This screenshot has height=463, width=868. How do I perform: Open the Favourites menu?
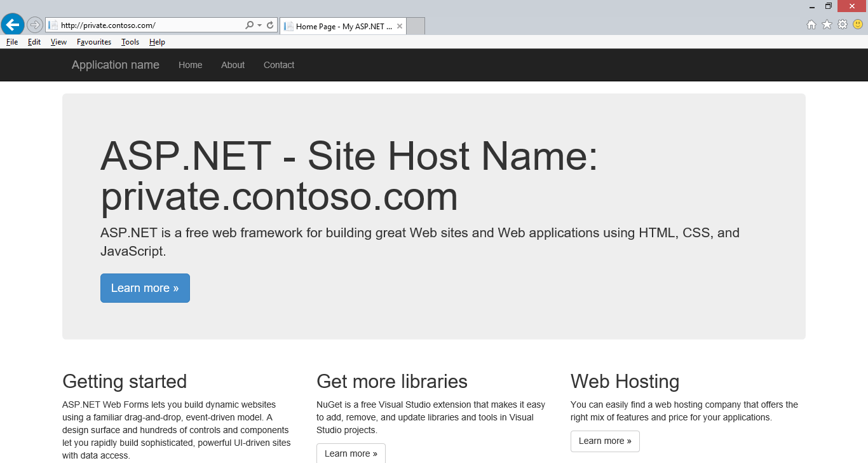point(94,42)
